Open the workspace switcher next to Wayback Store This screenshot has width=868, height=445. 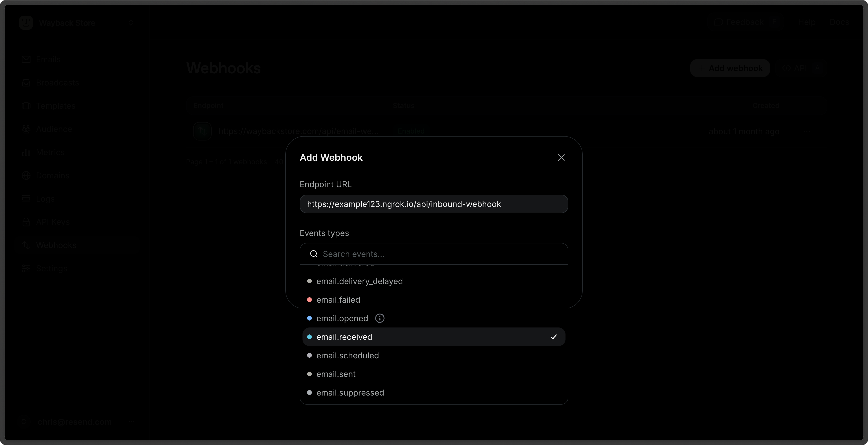(131, 23)
